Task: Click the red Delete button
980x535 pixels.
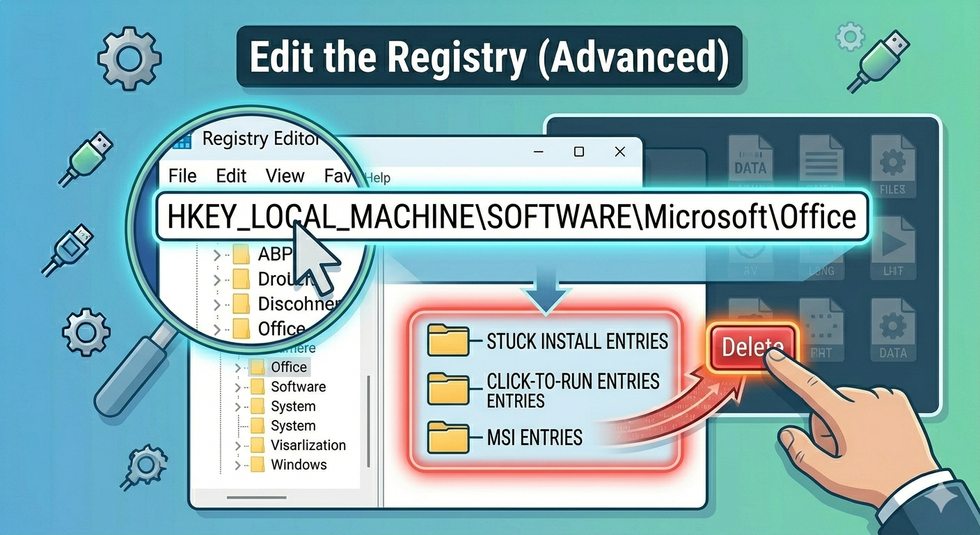Action: 753,347
